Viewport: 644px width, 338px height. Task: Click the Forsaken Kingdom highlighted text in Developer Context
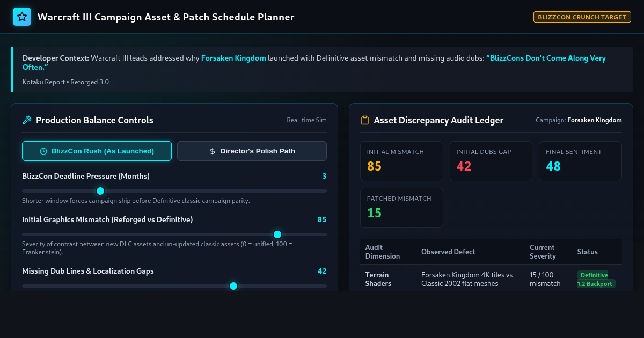[233, 58]
